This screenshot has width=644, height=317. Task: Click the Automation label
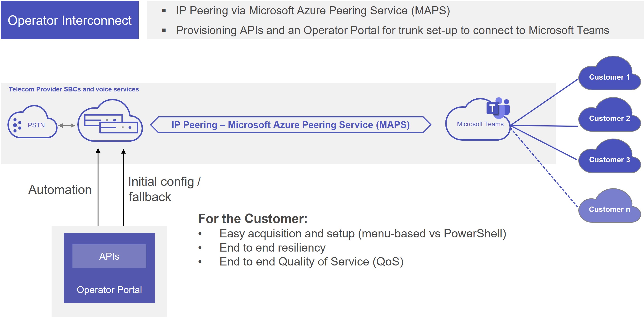click(60, 190)
